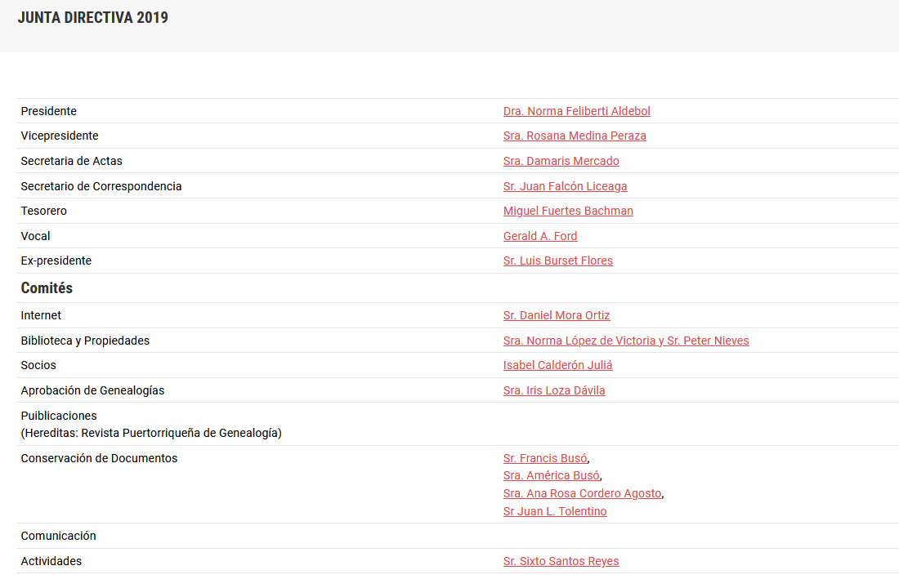
Task: Open Sra. Iris Loza Dávila link
Action: [554, 390]
